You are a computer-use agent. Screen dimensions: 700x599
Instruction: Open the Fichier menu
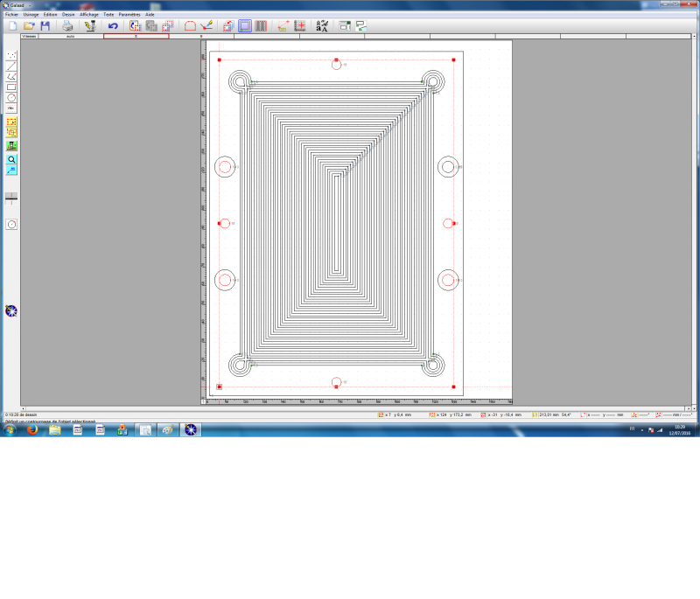pos(11,15)
